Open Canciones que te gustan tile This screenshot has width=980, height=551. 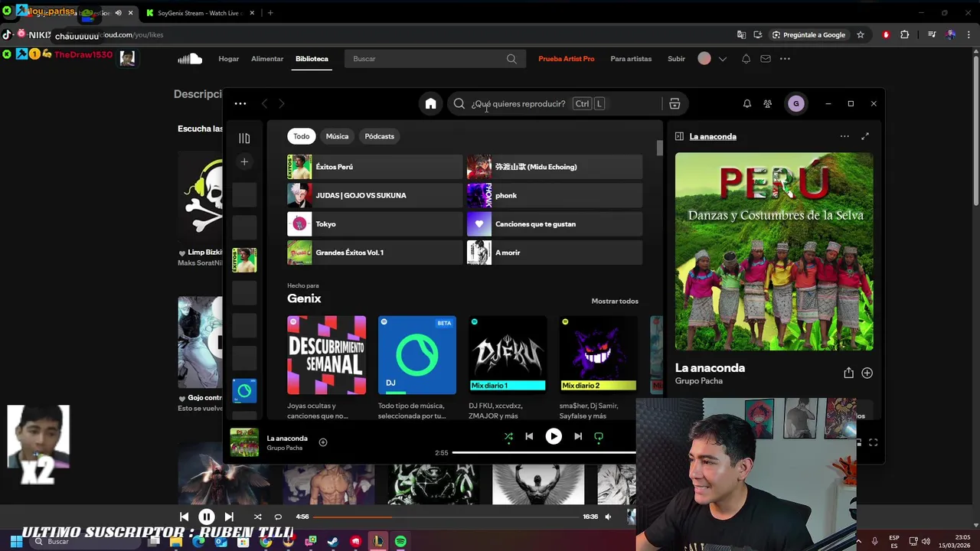point(554,224)
